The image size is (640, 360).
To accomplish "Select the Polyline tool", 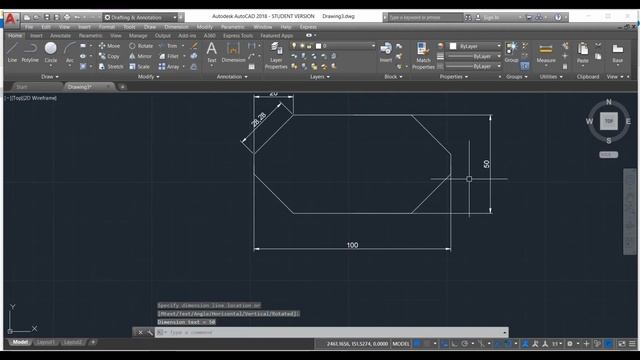I will (x=30, y=52).
